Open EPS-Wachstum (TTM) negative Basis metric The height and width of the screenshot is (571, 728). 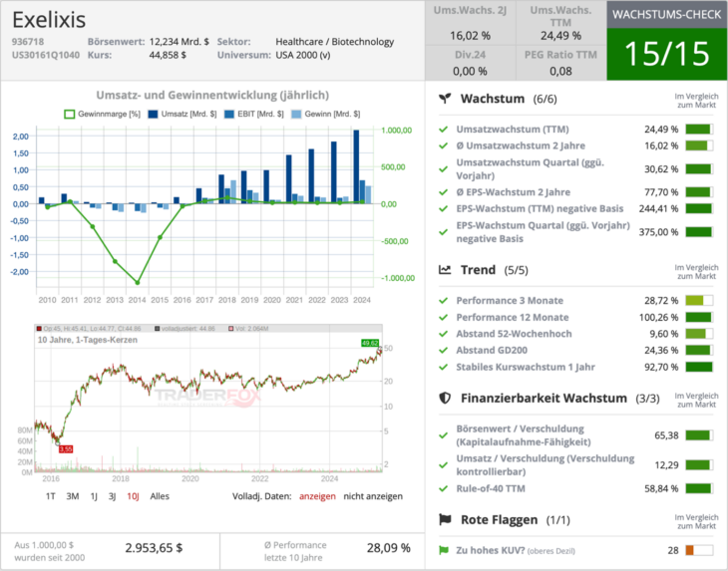[540, 208]
